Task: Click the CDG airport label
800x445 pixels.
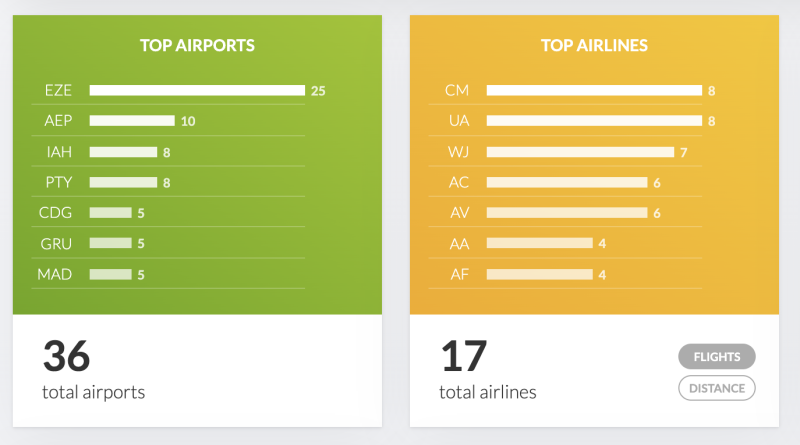Action: click(x=58, y=213)
